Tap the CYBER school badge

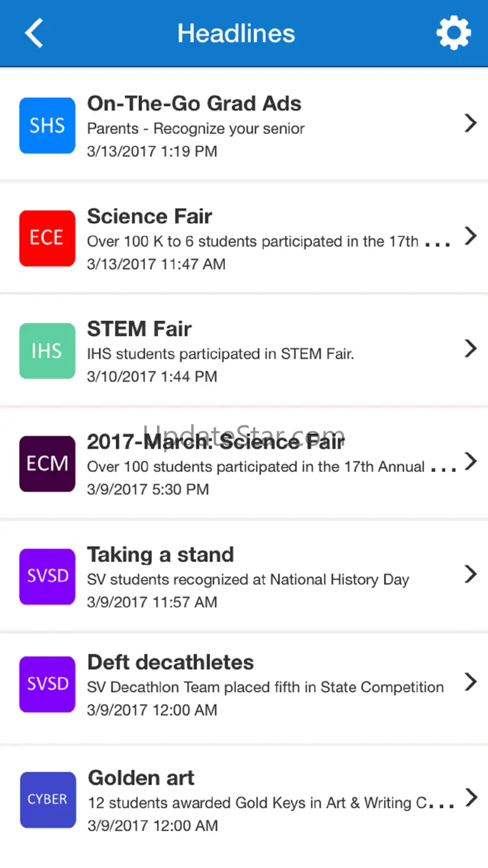[x=48, y=800]
